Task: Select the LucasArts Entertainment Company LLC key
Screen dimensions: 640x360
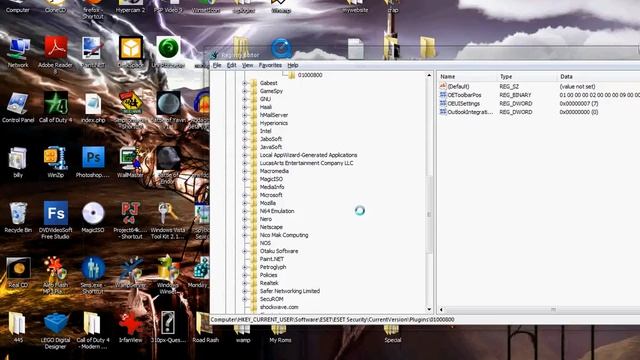Action: 307,163
